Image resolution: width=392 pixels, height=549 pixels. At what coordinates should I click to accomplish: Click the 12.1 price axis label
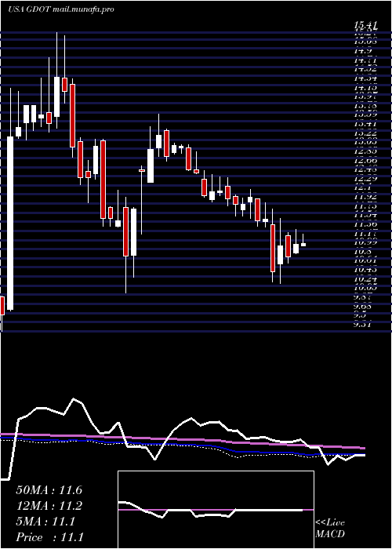(362, 187)
